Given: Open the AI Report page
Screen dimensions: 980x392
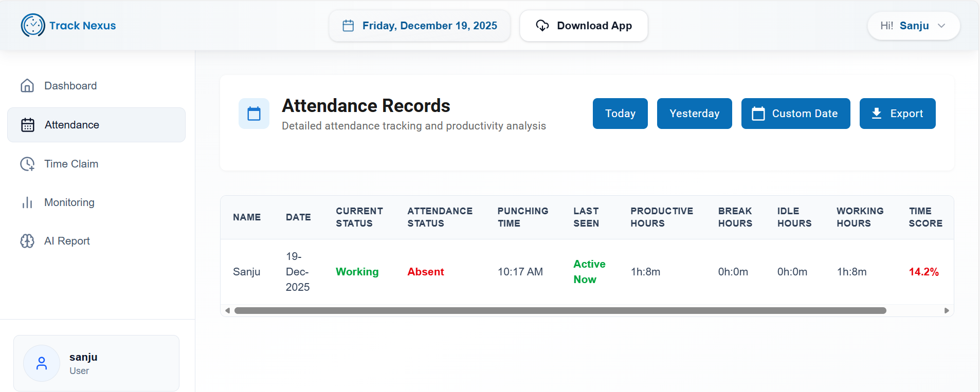Looking at the screenshot, I should [96, 241].
